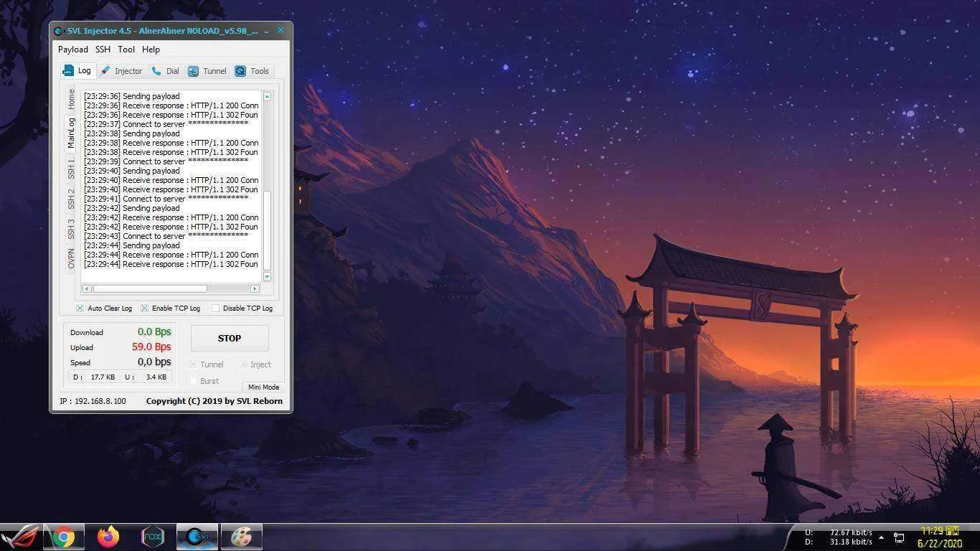
Task: Open the Home vertical side tab
Action: (71, 99)
